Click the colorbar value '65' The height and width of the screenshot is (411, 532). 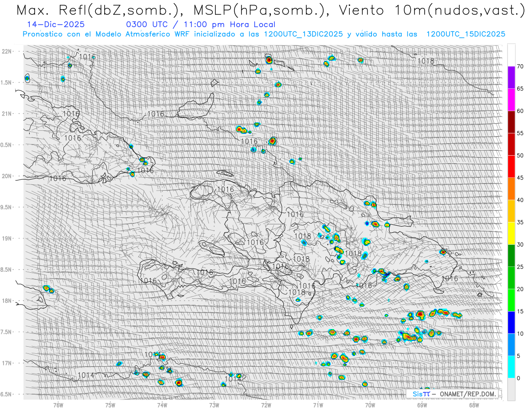pos(520,89)
